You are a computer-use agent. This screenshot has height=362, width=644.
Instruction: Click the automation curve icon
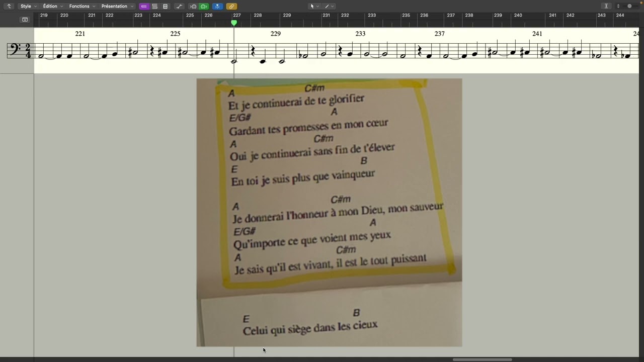[x=179, y=6]
